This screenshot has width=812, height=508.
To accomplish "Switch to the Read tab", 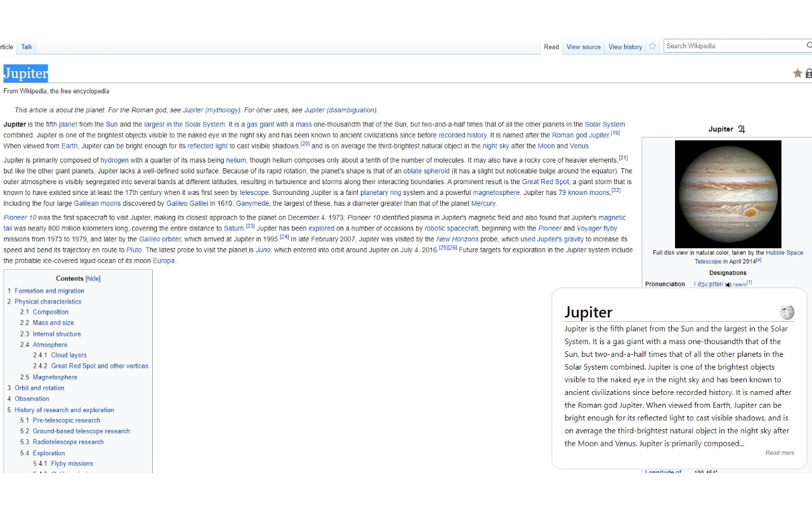I will click(x=551, y=47).
